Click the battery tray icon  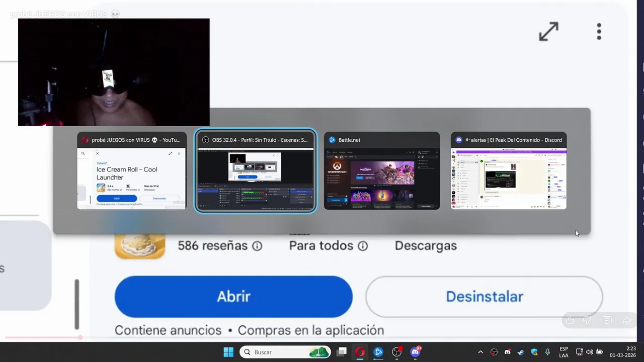[x=599, y=352]
